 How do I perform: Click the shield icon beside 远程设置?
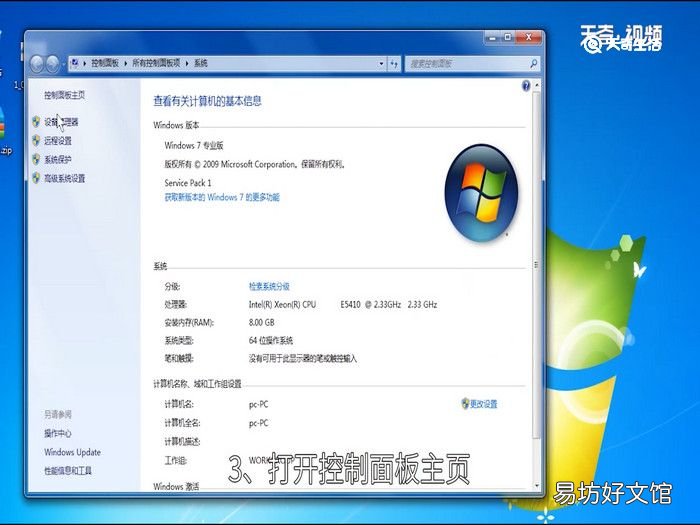click(x=36, y=141)
